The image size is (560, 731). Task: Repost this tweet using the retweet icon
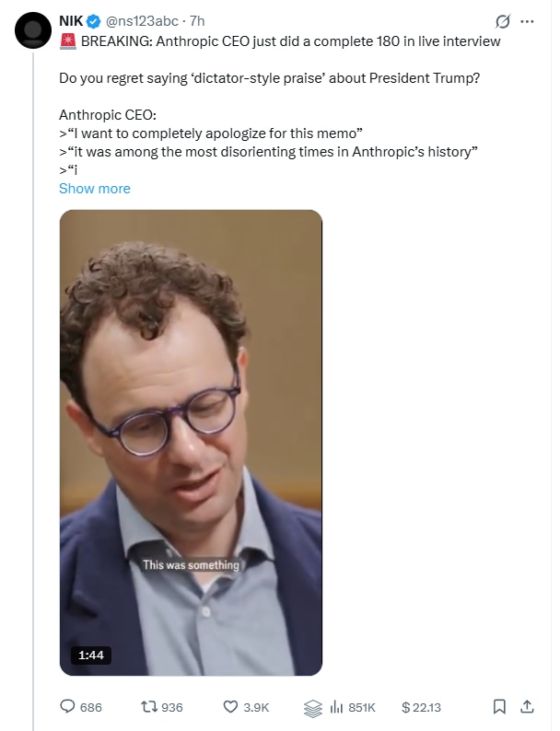coord(148,707)
